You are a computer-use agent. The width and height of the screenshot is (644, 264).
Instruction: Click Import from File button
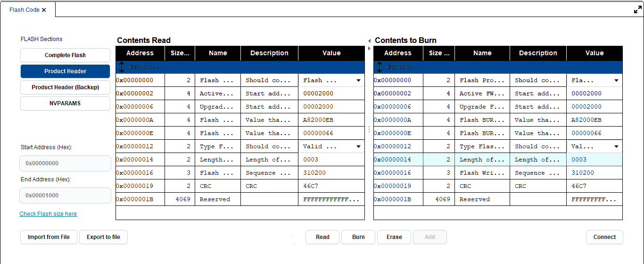click(49, 237)
